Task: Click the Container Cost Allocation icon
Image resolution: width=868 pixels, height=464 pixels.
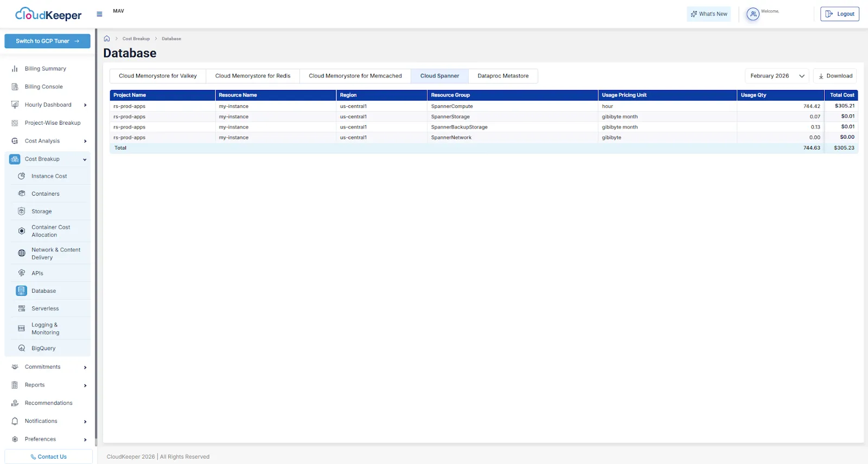Action: pyautogui.click(x=22, y=231)
